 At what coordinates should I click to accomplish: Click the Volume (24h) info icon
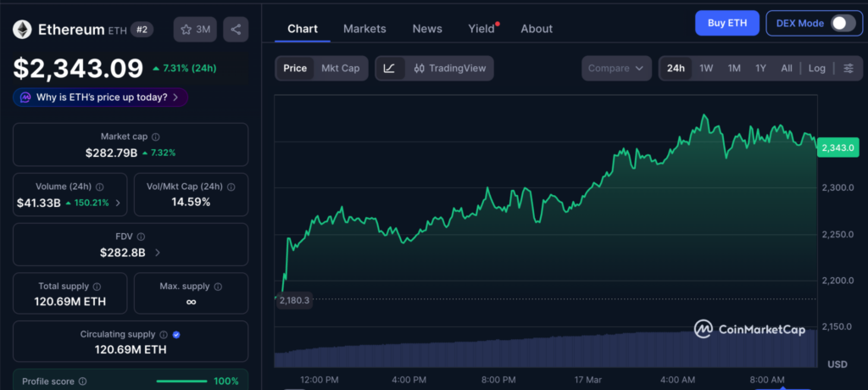coord(99,187)
